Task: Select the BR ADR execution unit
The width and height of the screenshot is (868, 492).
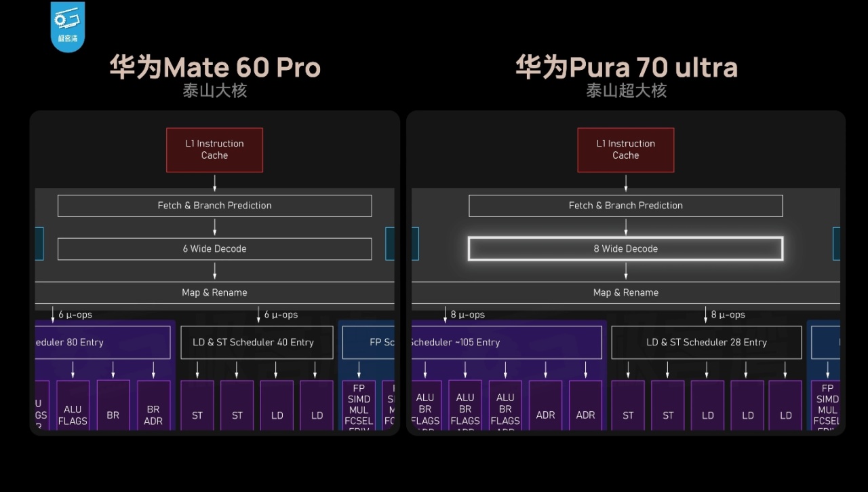Action: (x=153, y=405)
